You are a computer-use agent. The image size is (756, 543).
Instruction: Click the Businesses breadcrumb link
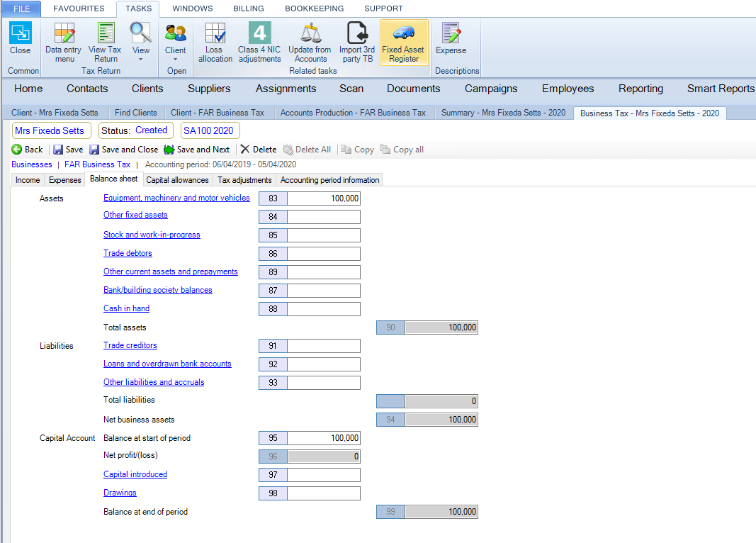(x=32, y=164)
